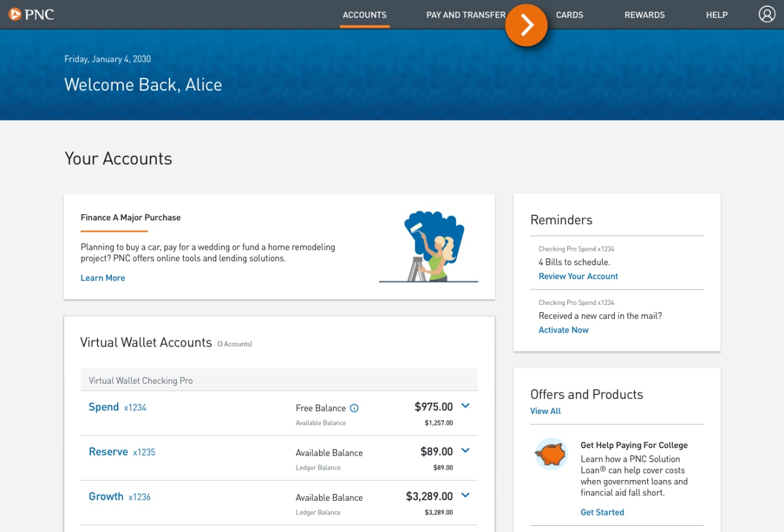
Task: Click the orange arrow carousel button
Action: coord(526,25)
